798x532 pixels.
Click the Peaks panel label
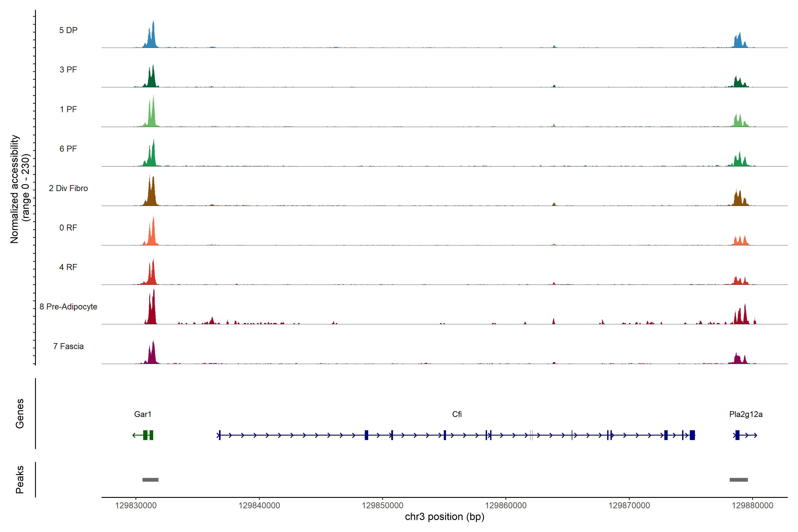[20, 479]
